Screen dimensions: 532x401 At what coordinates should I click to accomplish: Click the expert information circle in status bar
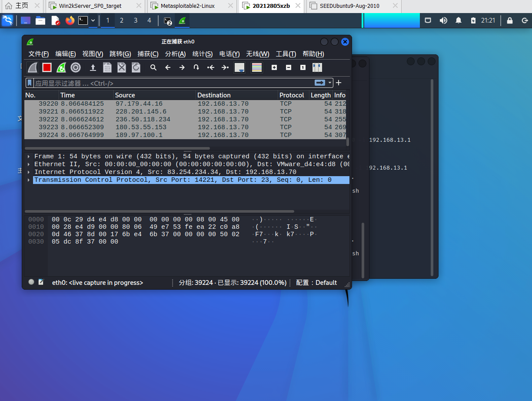click(x=31, y=282)
